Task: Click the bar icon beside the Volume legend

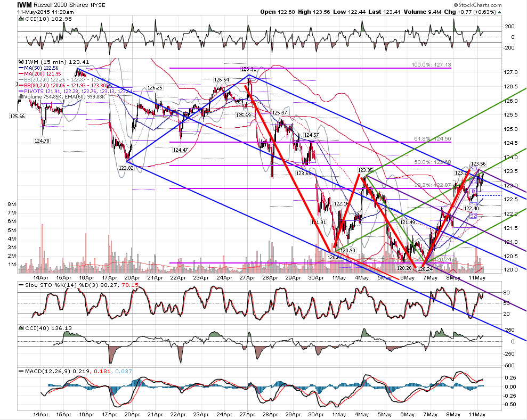Action: [x=21, y=97]
